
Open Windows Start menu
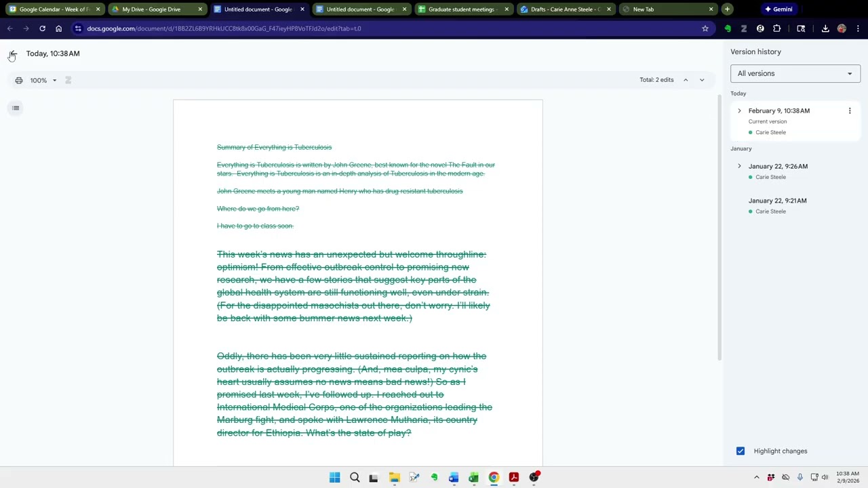(335, 477)
